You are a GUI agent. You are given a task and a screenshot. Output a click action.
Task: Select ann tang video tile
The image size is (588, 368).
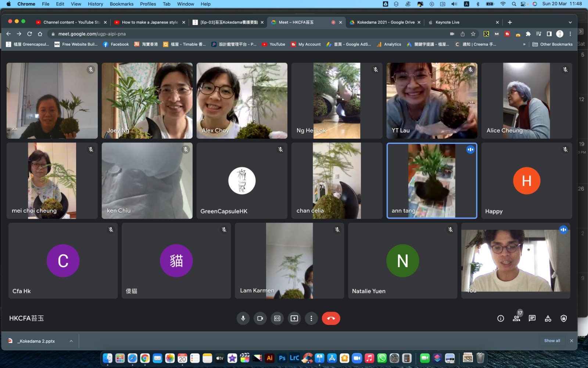(x=432, y=181)
